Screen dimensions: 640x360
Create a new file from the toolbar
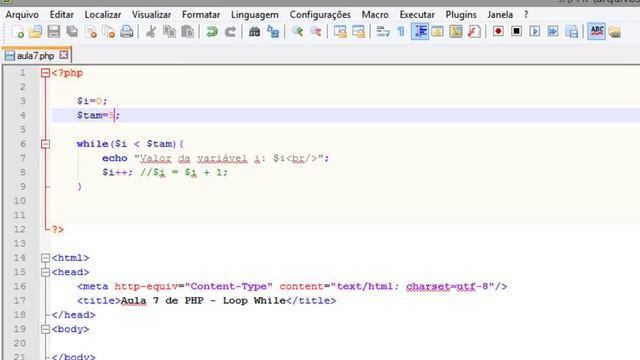click(x=18, y=32)
